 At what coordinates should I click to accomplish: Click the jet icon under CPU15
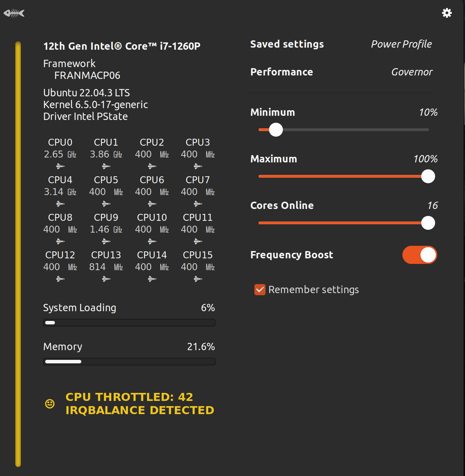(197, 279)
